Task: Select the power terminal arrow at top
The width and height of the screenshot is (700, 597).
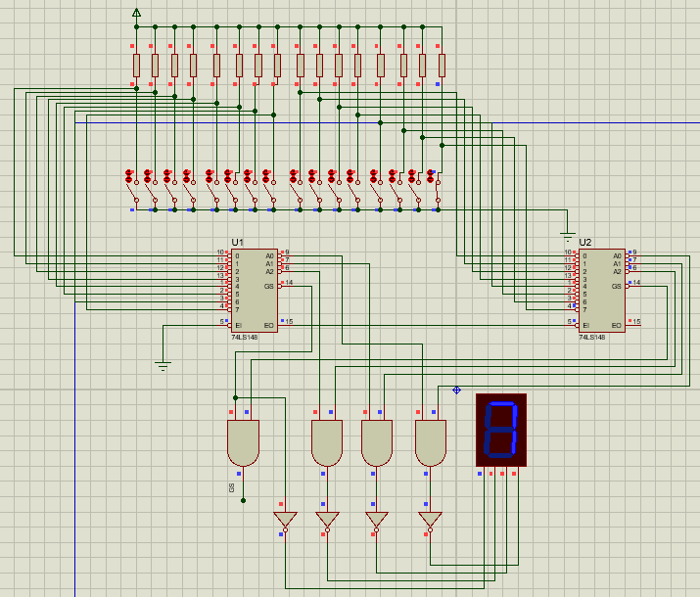Action: click(x=137, y=13)
